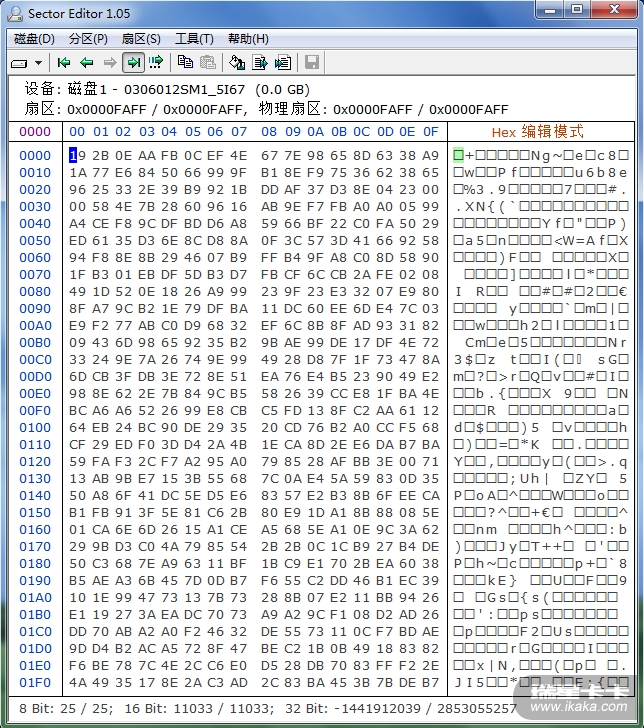Viewport: 644px width, 728px height.
Task: Click row offset 00F0
Action: click(x=35, y=410)
